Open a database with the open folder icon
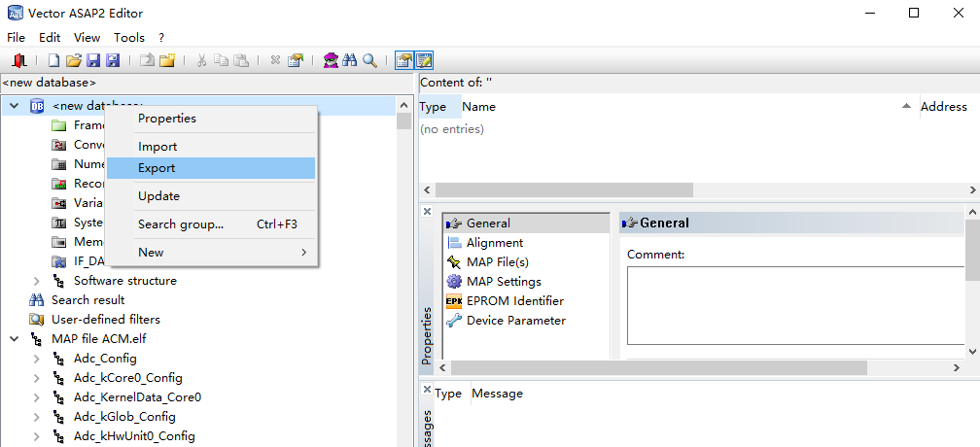This screenshot has height=447, width=980. [x=74, y=60]
